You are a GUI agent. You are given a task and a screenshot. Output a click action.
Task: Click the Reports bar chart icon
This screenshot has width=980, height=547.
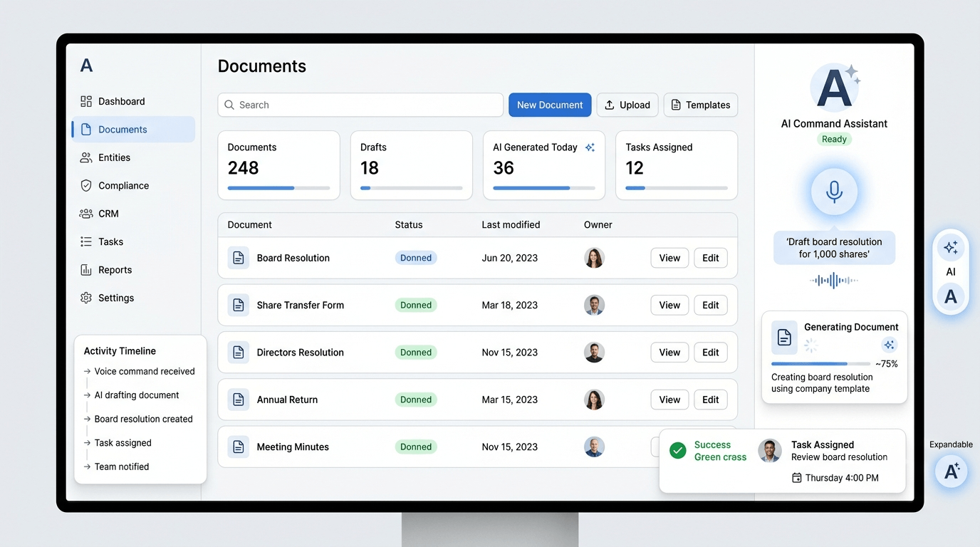86,270
